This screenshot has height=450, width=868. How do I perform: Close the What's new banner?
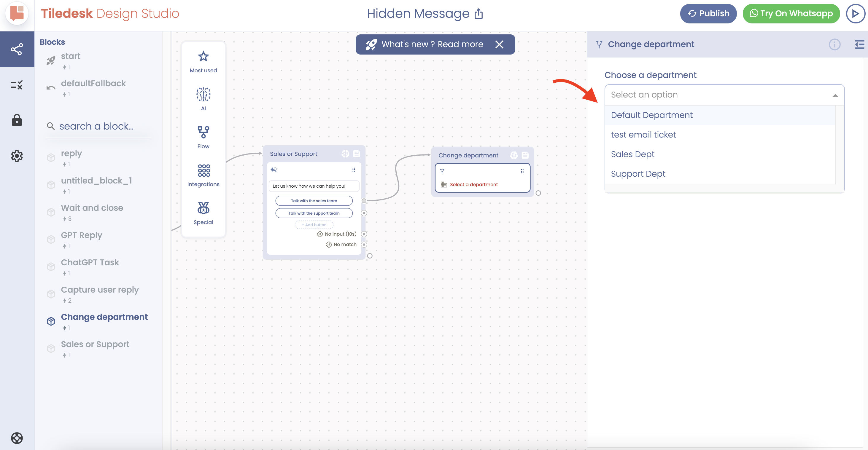499,44
